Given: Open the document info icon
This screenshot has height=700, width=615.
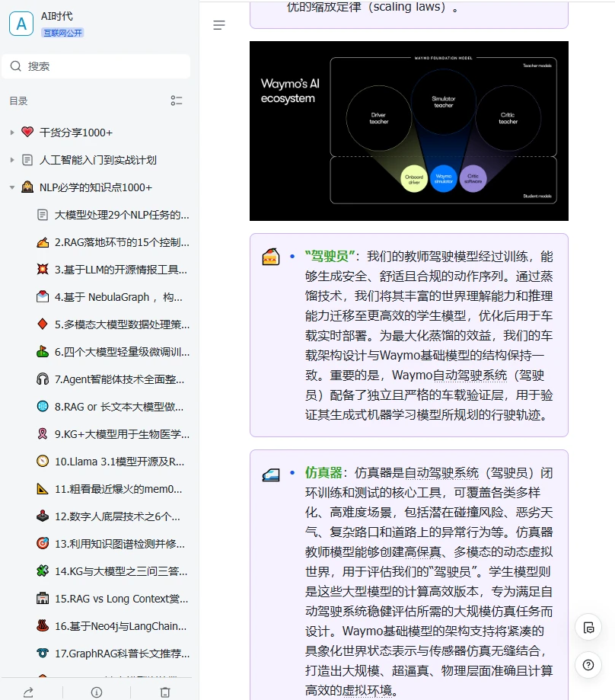Looking at the screenshot, I should (x=95, y=692).
